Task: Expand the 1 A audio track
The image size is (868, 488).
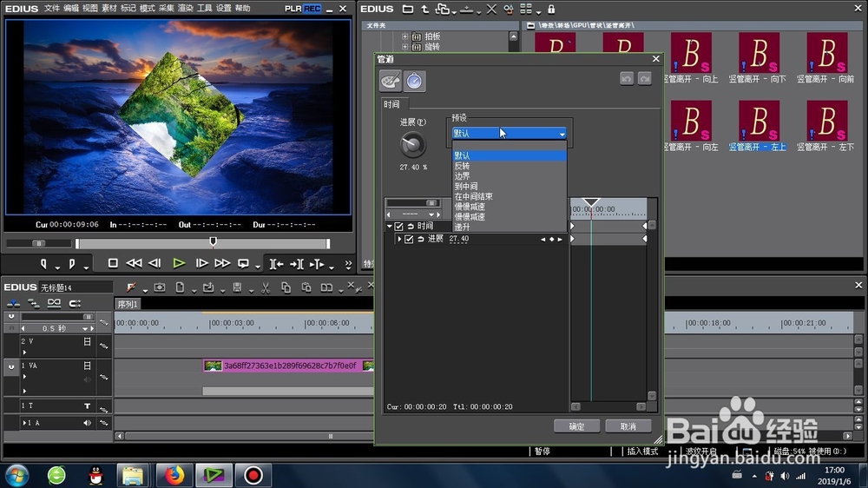Action: (x=24, y=423)
